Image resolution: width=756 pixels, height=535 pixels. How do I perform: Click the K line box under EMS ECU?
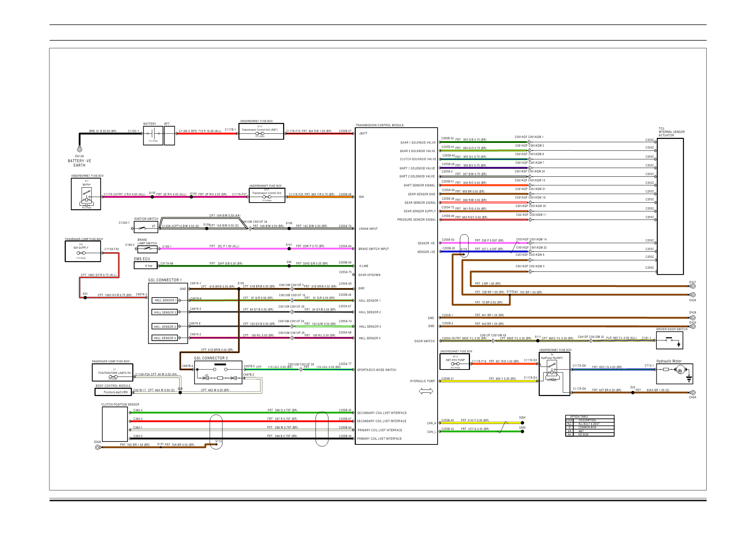(x=146, y=266)
